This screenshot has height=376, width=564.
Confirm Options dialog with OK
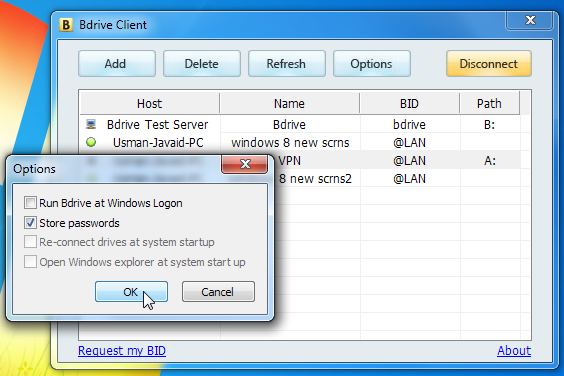[x=131, y=291]
